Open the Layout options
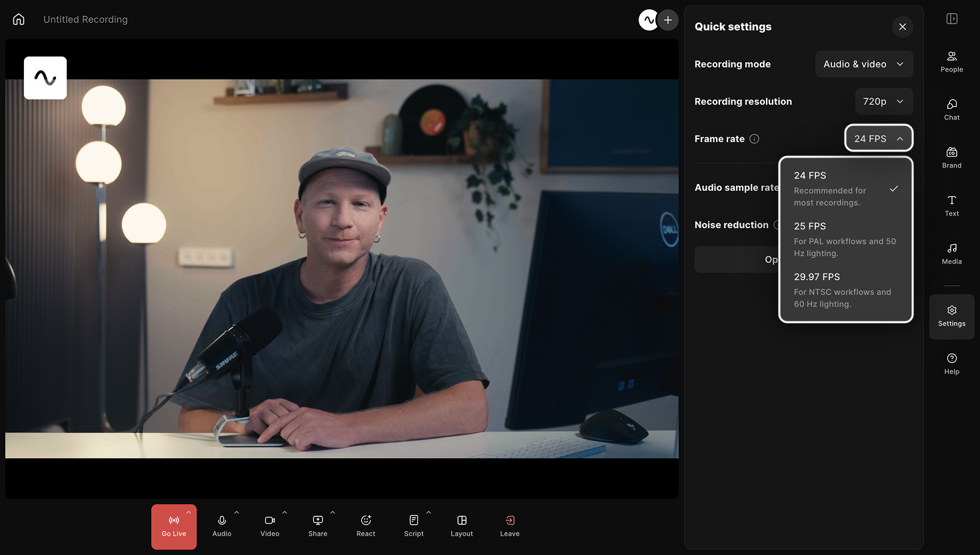This screenshot has height=555, width=980. click(x=462, y=526)
